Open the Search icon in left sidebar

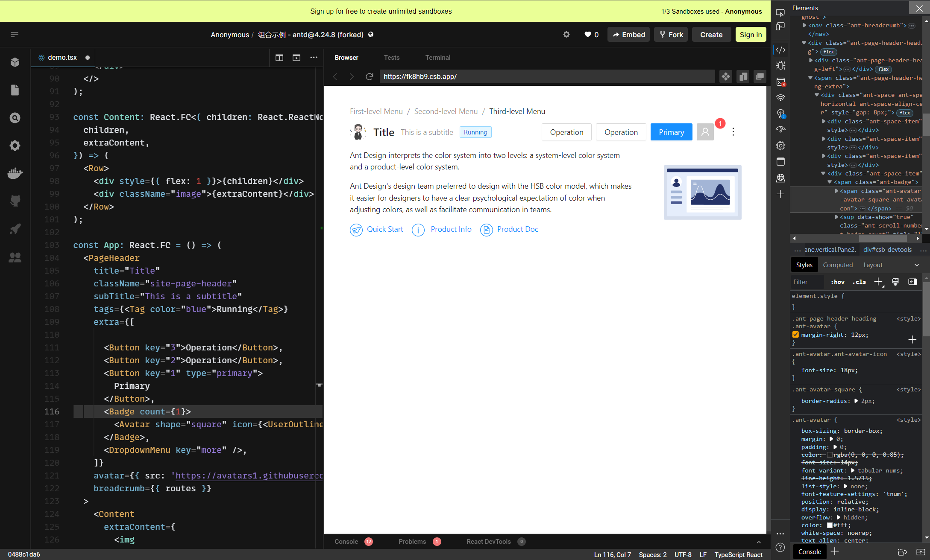click(15, 118)
